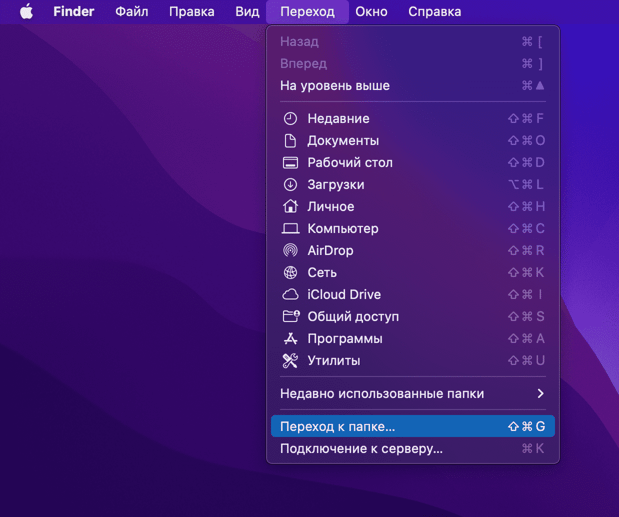Image resolution: width=619 pixels, height=517 pixels.
Task: Click the Utilities tools icon
Action: 290,360
